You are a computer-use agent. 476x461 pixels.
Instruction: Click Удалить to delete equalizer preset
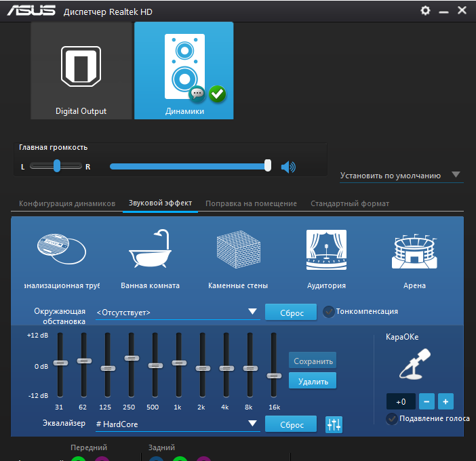(313, 381)
